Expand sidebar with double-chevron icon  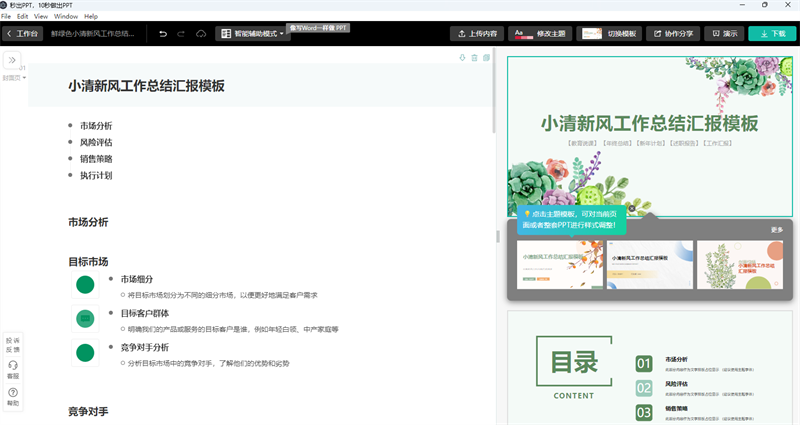(13, 60)
